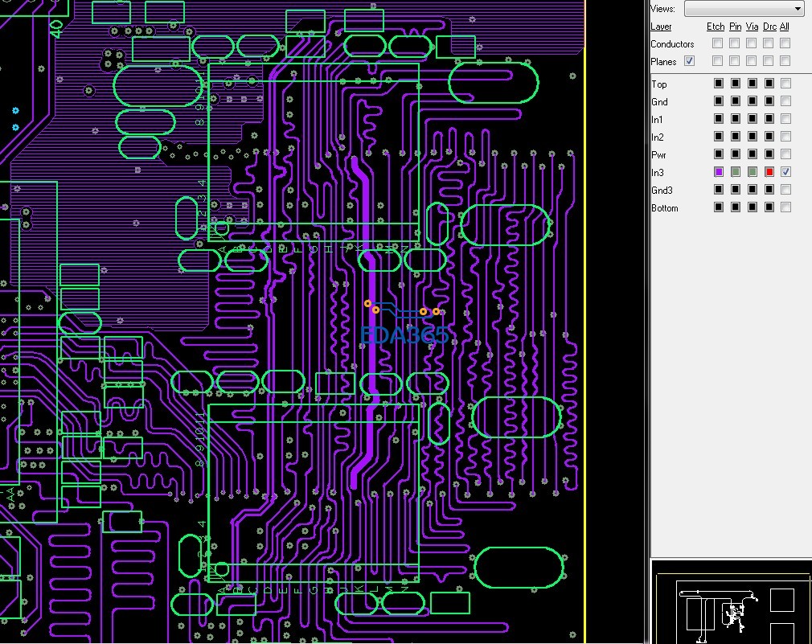Toggle Pwr layer Etch visibility box
Image resolution: width=812 pixels, height=644 pixels.
[718, 154]
